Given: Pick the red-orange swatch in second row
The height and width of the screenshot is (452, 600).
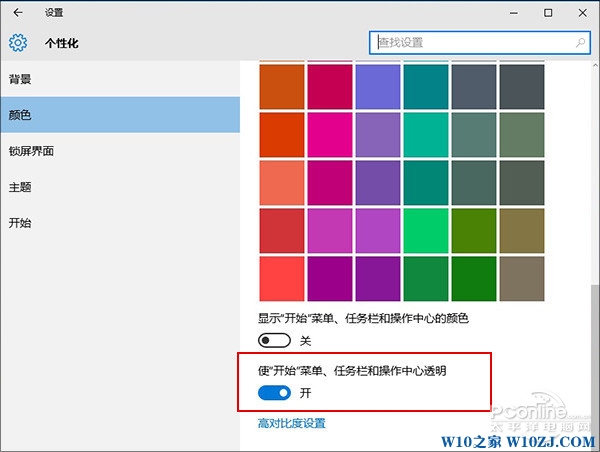Looking at the screenshot, I should pos(282,135).
